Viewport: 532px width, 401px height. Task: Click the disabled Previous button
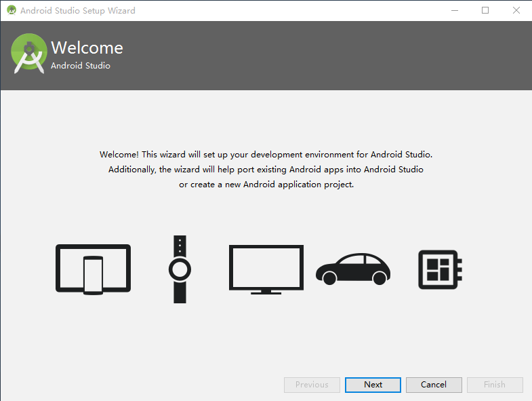point(312,385)
